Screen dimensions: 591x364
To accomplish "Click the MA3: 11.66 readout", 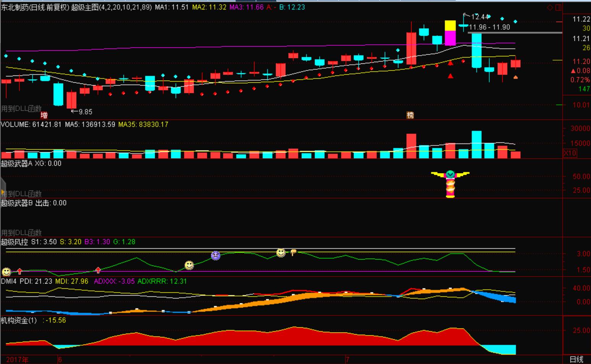I will pos(246,7).
